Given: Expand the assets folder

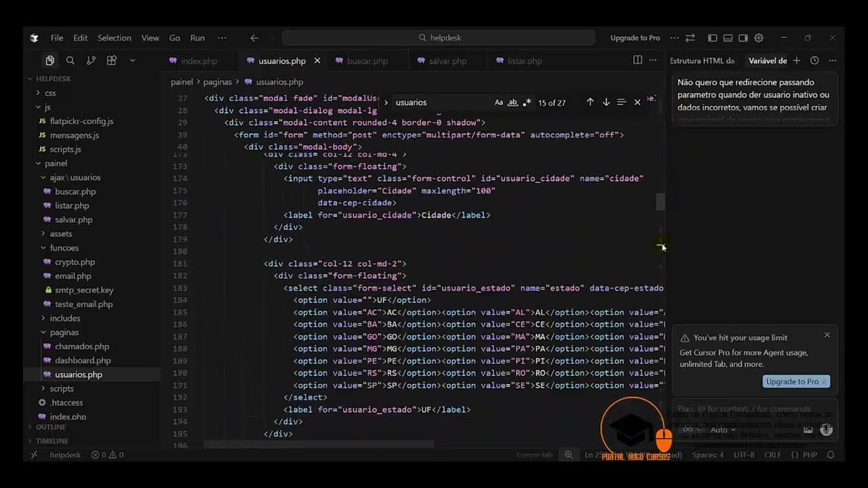Looking at the screenshot, I should (x=60, y=234).
